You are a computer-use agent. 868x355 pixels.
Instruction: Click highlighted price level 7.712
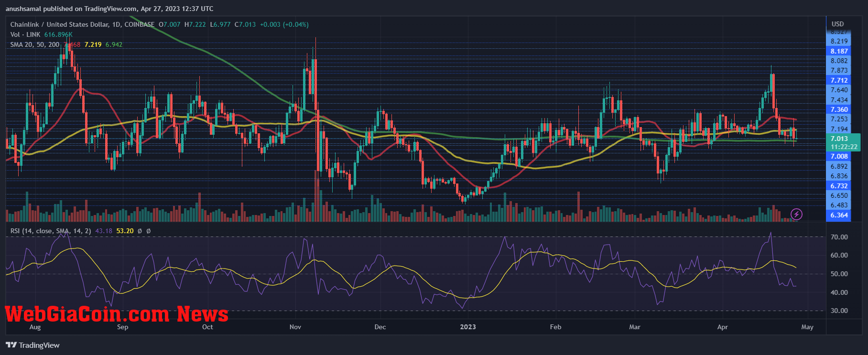839,80
